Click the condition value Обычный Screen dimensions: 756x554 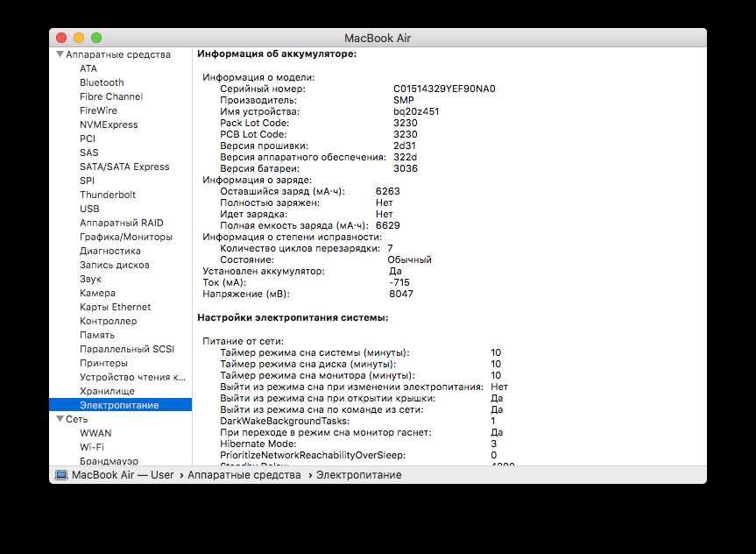click(x=409, y=259)
